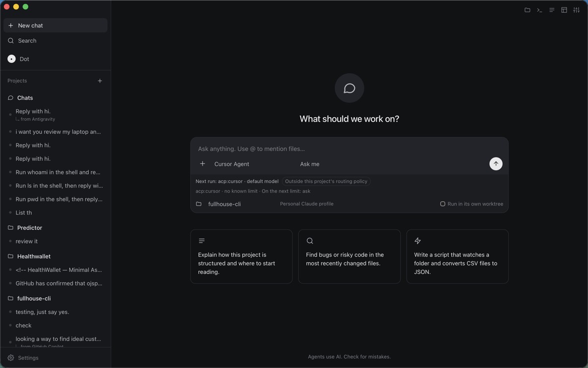Open the sliders settings icon in top toolbar
The image size is (588, 368).
pos(576,10)
